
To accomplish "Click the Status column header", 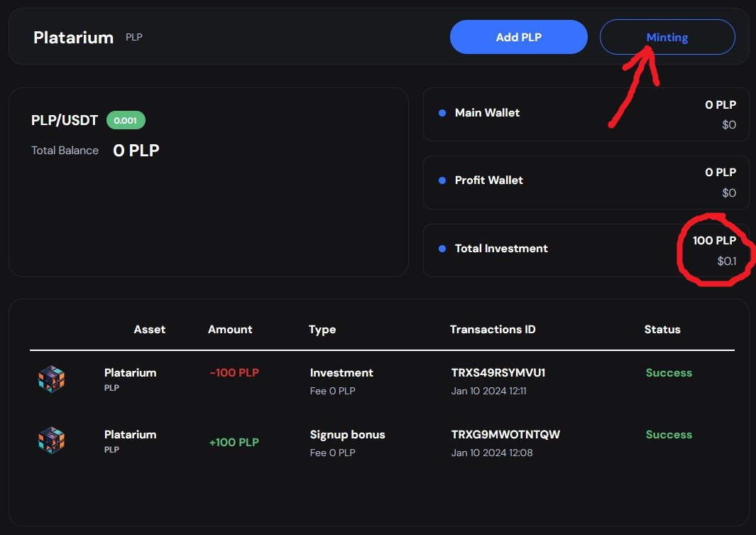I will coord(662,330).
